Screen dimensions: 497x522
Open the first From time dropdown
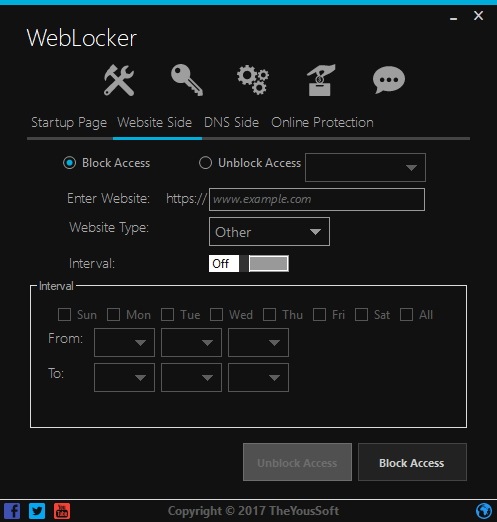coord(124,342)
